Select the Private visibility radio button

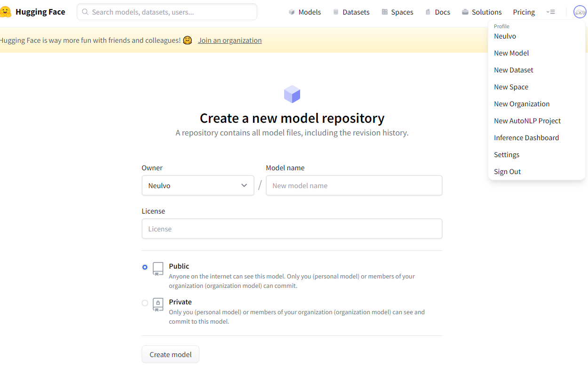pyautogui.click(x=145, y=303)
